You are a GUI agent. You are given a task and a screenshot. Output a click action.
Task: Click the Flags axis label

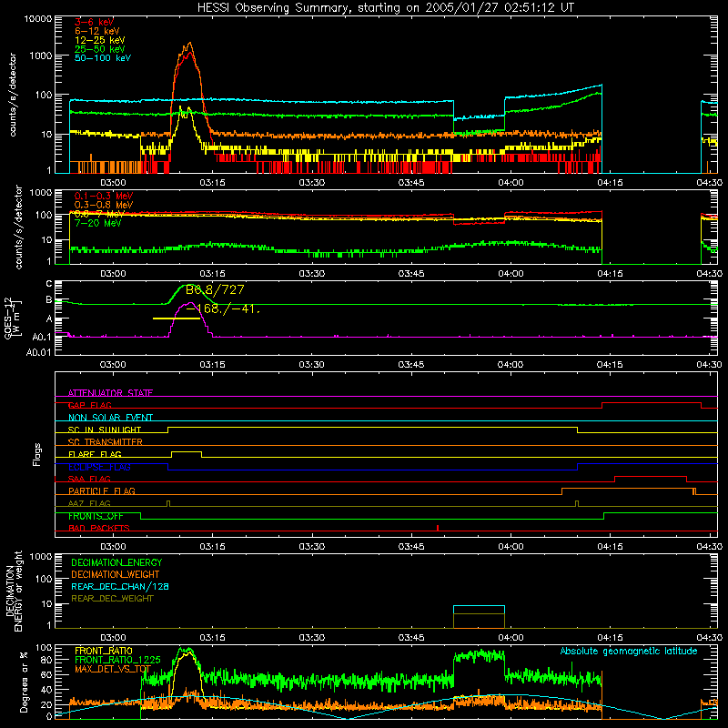37,454
